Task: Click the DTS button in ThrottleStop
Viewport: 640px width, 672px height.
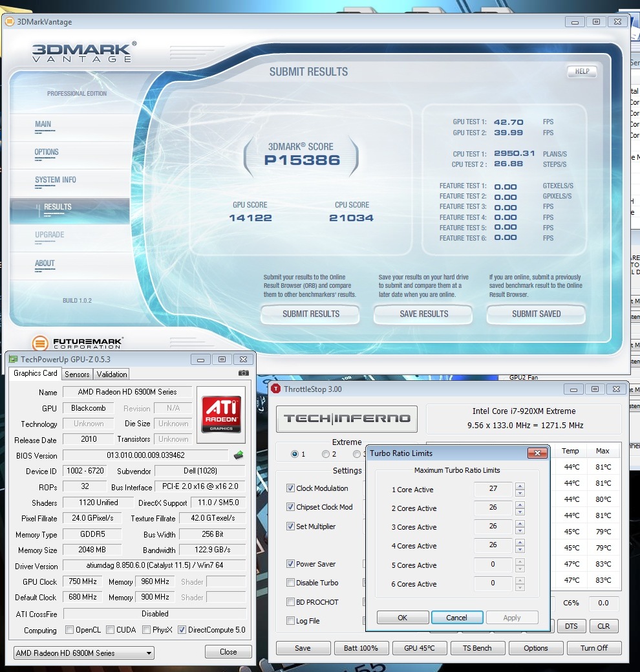Action: (571, 626)
